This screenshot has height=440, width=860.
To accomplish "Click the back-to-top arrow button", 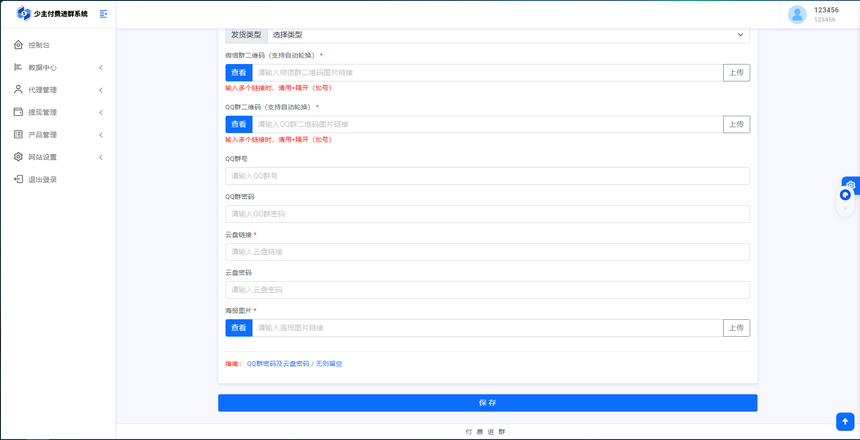I will pyautogui.click(x=845, y=421).
